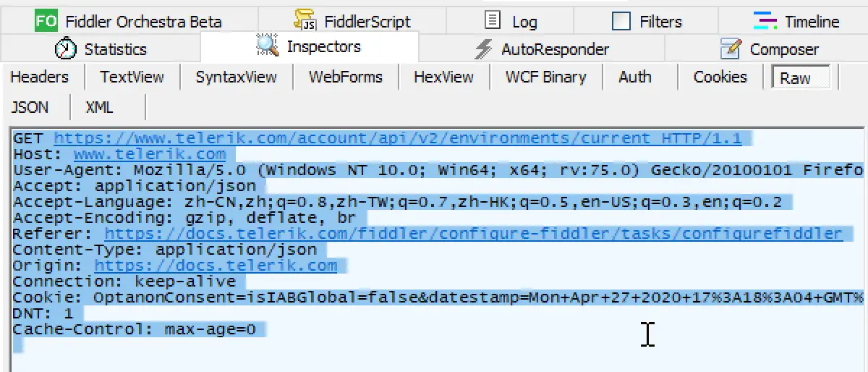The height and width of the screenshot is (372, 868).
Task: Click the Log document icon
Action: pos(493,21)
